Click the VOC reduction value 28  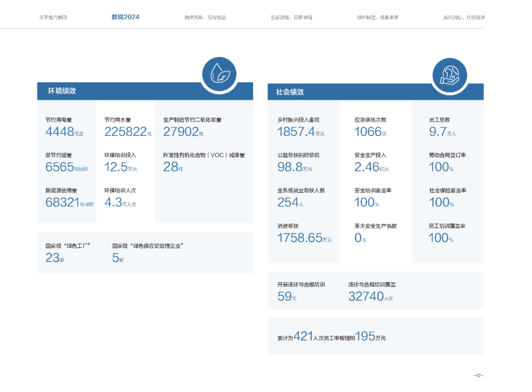pyautogui.click(x=170, y=167)
